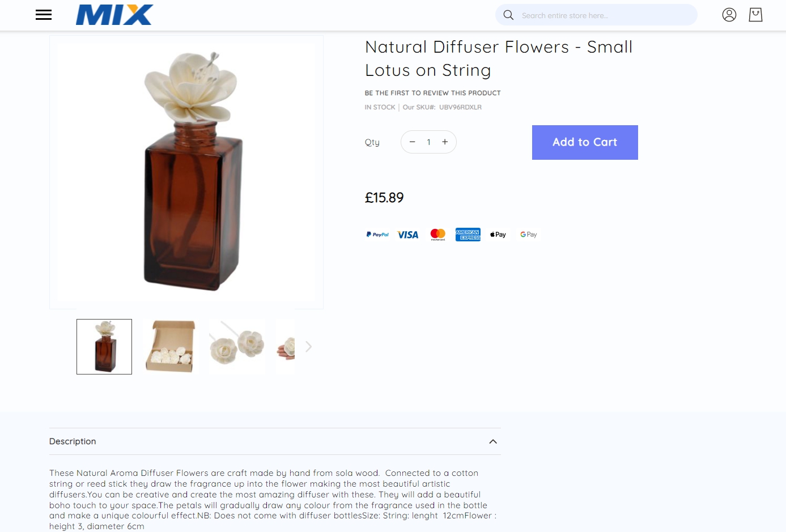Open the shopping cart icon

[x=755, y=15]
